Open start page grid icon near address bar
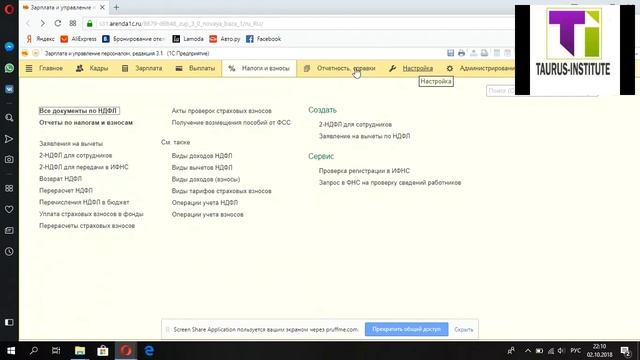Viewport: 640px width, 360px height. 73,23
